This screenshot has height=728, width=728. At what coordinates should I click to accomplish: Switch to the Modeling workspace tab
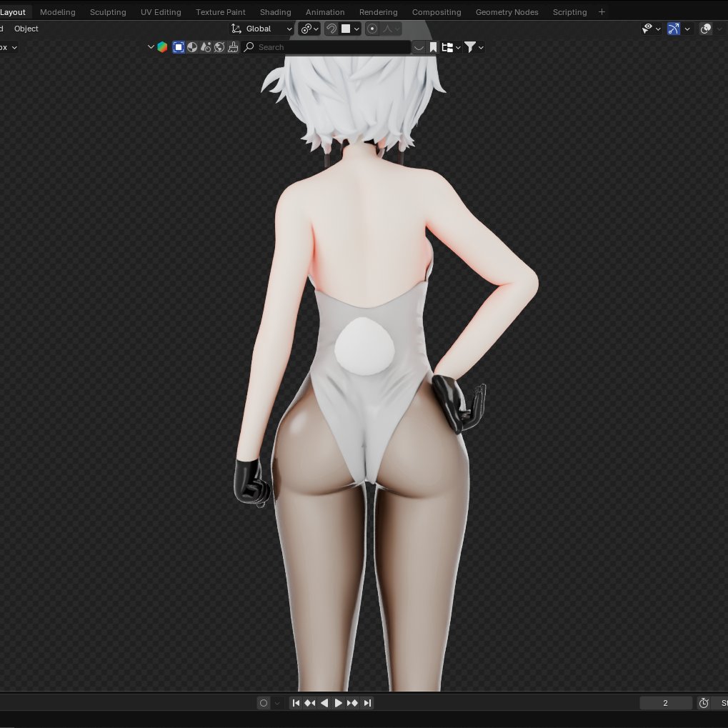click(x=58, y=12)
